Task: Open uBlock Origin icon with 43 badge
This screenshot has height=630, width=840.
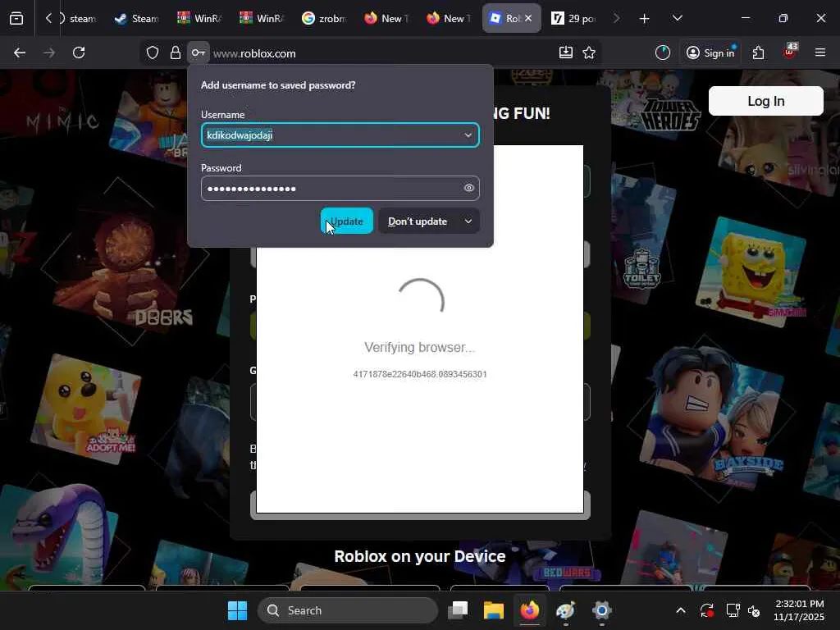Action: click(790, 52)
